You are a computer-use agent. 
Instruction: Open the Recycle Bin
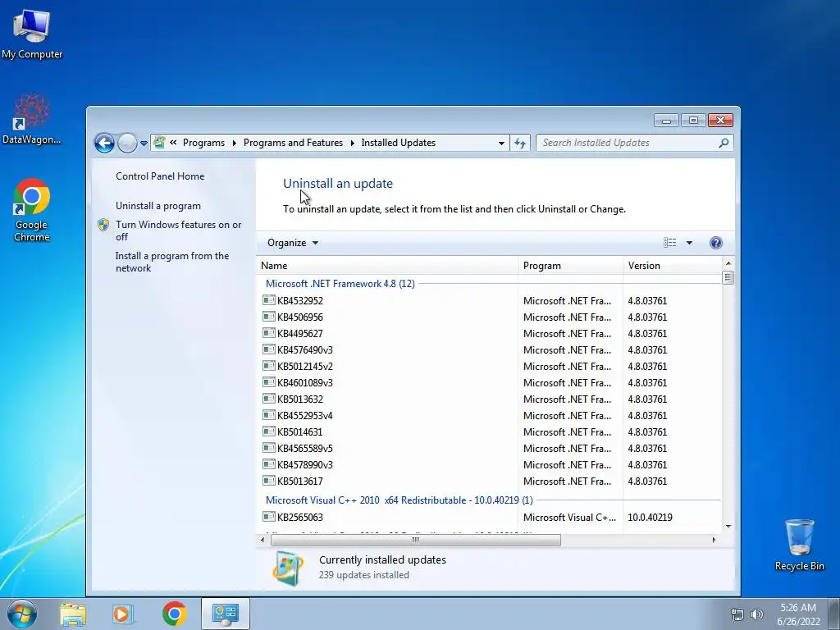tap(799, 545)
